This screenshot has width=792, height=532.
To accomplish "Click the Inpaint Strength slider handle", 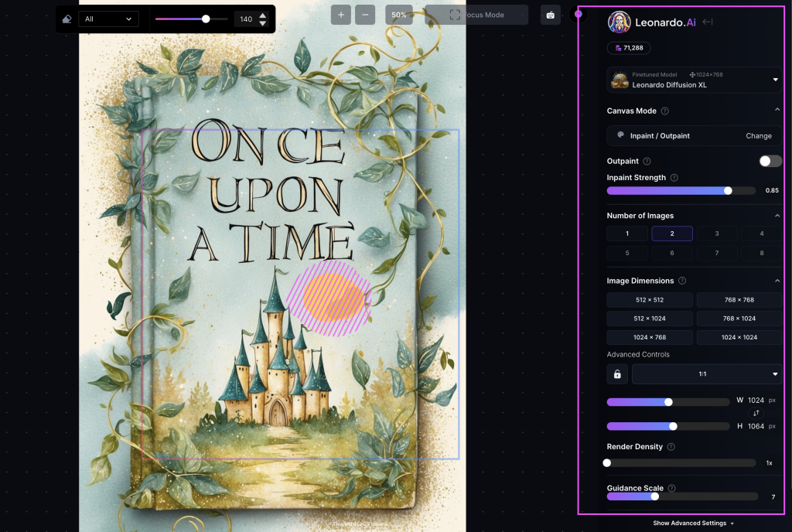I will [x=728, y=190].
